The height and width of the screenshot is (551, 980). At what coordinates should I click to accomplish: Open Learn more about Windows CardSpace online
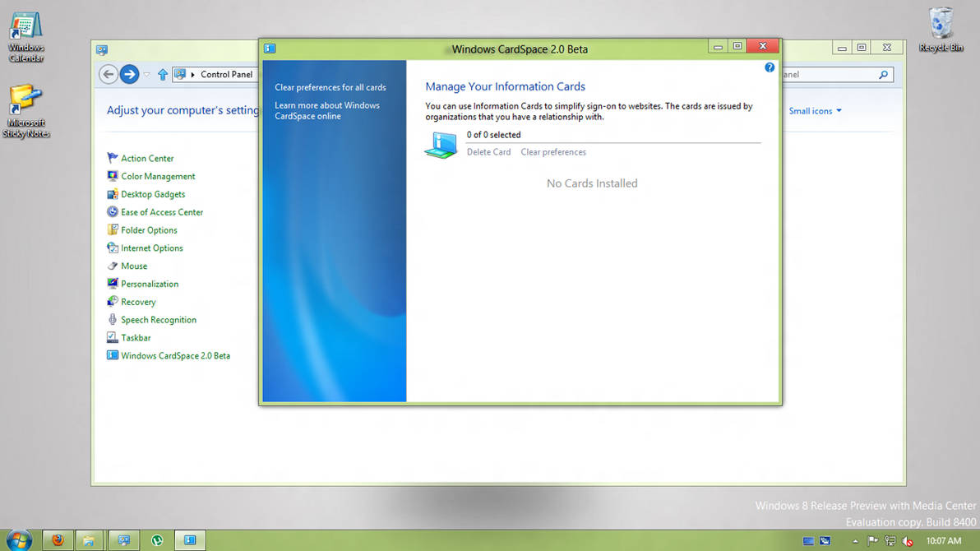click(327, 111)
